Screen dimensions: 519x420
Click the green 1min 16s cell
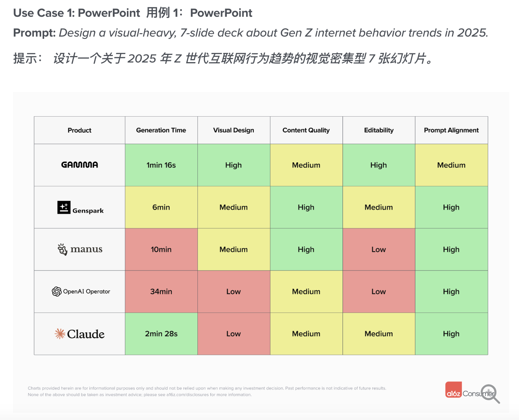tap(161, 165)
